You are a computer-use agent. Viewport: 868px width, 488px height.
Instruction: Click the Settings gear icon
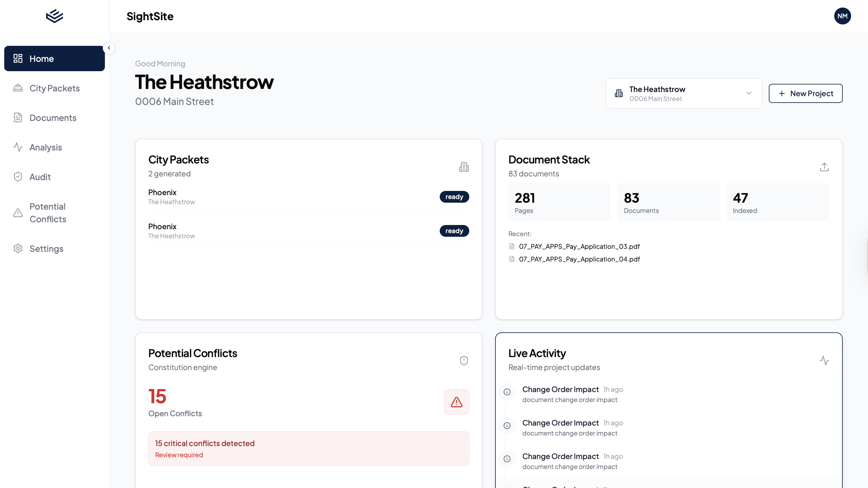click(18, 249)
